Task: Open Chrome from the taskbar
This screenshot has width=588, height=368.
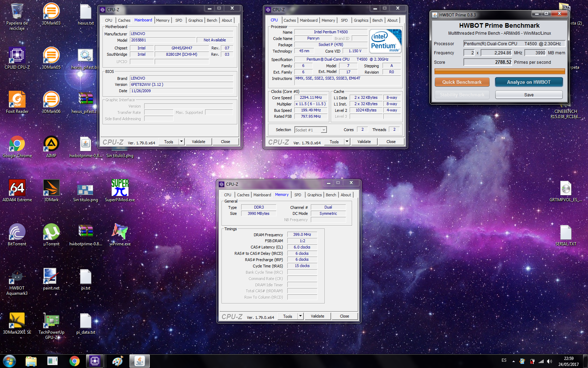Action: click(74, 361)
